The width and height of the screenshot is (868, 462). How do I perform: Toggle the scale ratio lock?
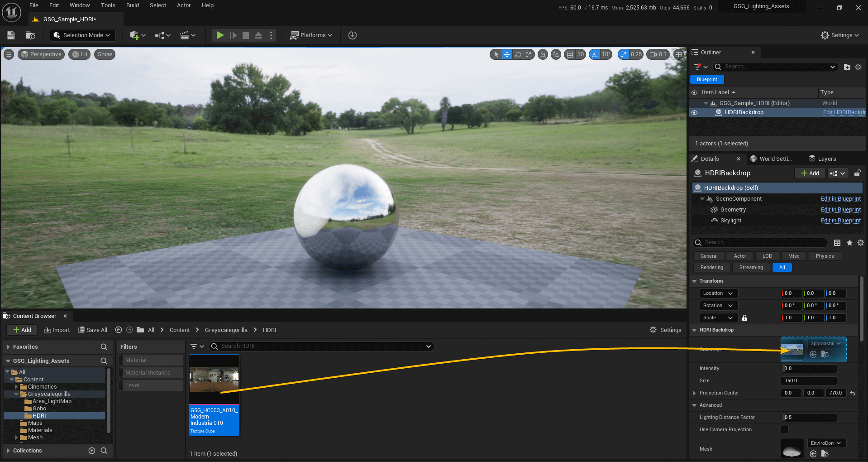coord(744,318)
